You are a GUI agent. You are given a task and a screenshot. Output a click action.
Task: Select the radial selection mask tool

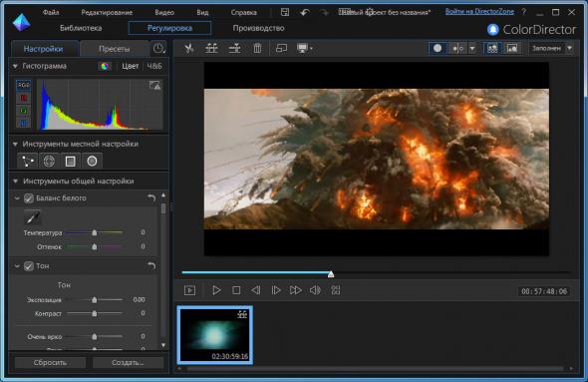[49, 161]
